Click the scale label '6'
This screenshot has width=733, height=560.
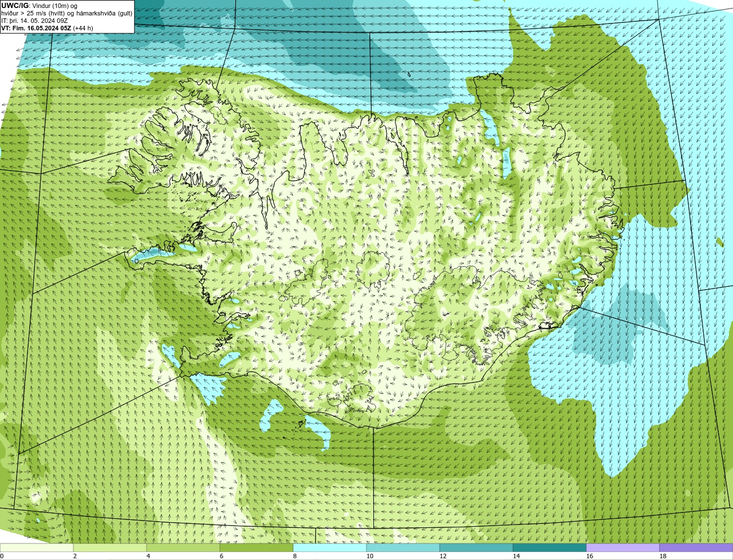pos(222,556)
